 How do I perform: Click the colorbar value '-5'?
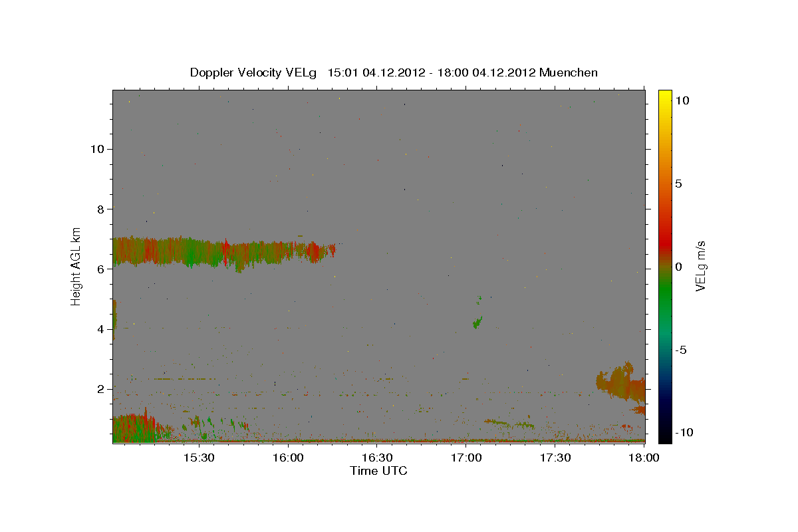[x=681, y=350]
